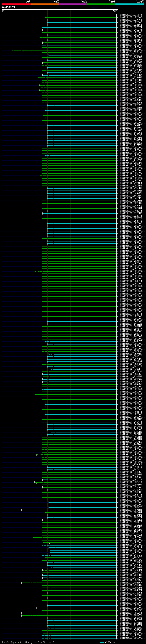146x644 pixels.
Task: Pick the UniRef100_A8JIN6 hit
Action: coord(131,510)
